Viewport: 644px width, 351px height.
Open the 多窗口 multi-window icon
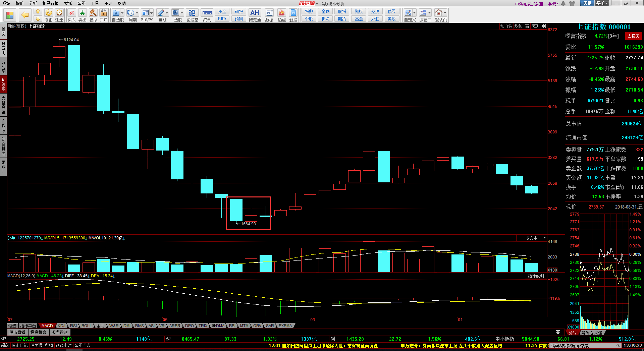(x=423, y=13)
